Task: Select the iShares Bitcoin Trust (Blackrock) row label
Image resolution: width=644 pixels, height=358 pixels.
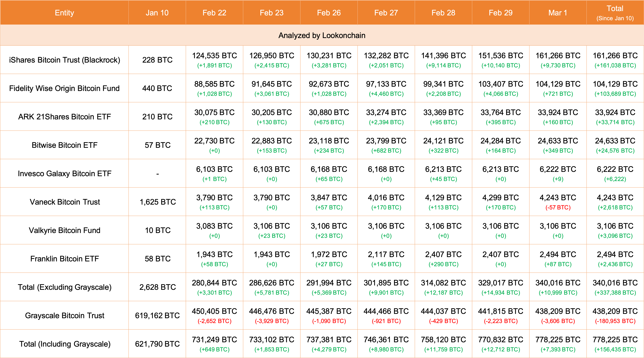Action: (64, 60)
